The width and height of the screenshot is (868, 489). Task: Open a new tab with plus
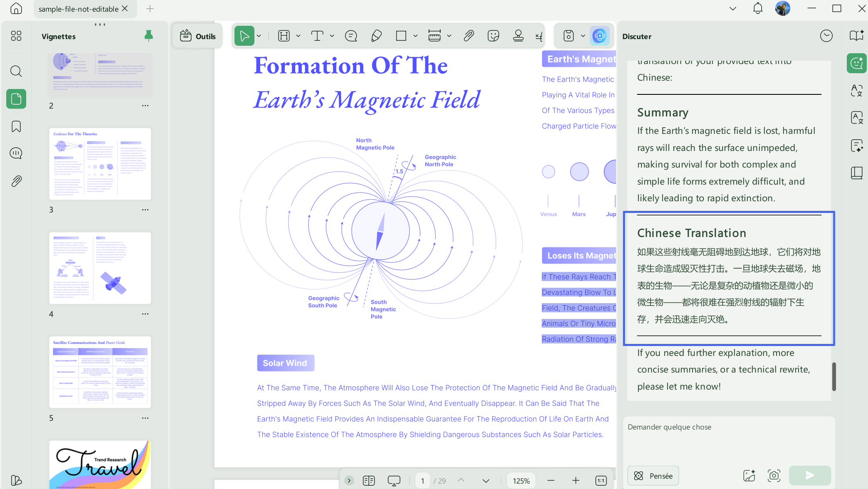pos(150,9)
